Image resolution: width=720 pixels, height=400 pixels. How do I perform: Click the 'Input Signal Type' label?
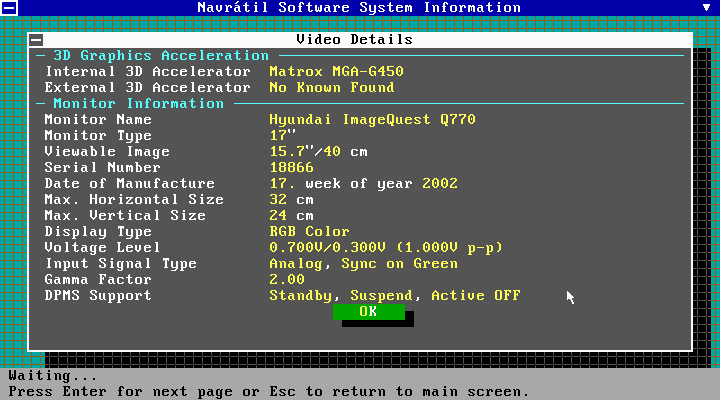pos(121,264)
